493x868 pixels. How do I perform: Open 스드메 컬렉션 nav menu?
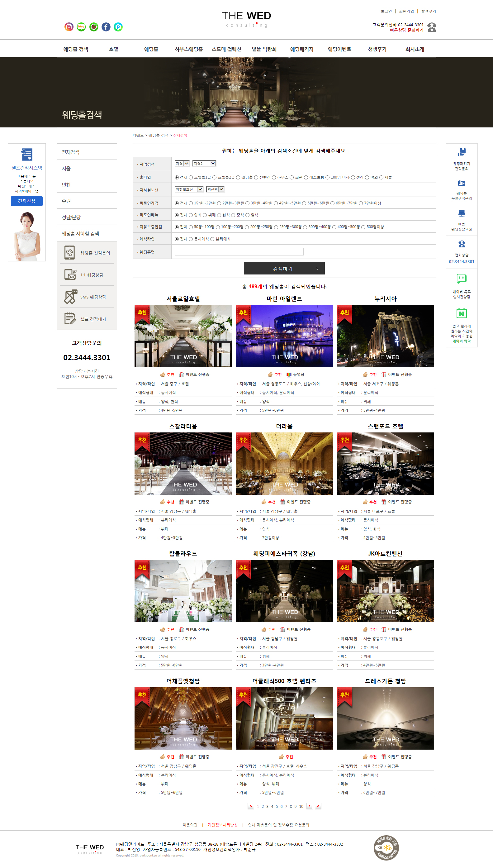coord(226,49)
